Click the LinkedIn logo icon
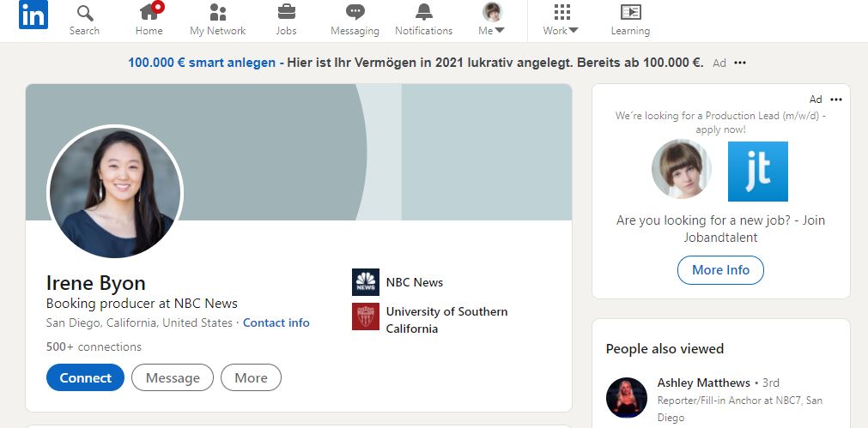The width and height of the screenshot is (868, 428). coord(33,15)
